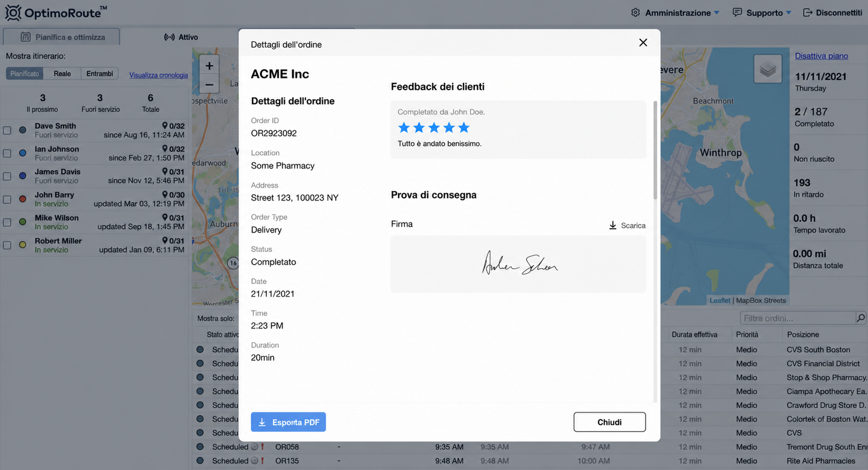Click the red warning icon on OR058 row
The width and height of the screenshot is (868, 470).
(263, 447)
